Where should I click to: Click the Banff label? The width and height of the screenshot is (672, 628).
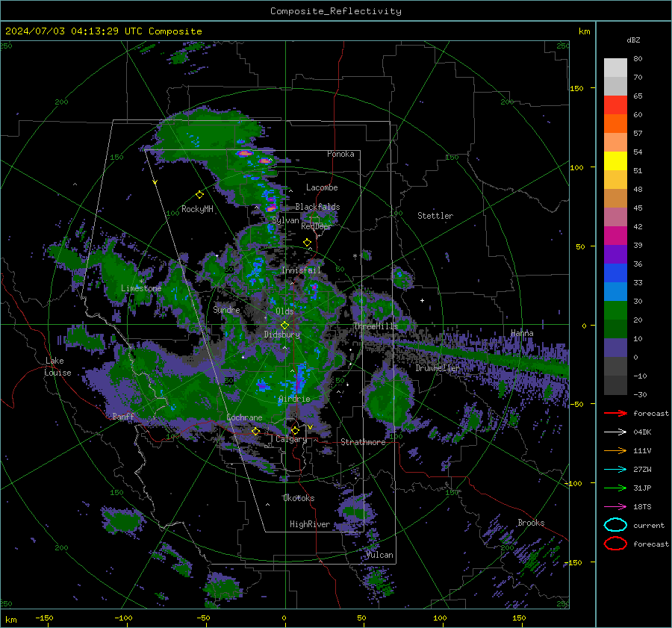[123, 416]
